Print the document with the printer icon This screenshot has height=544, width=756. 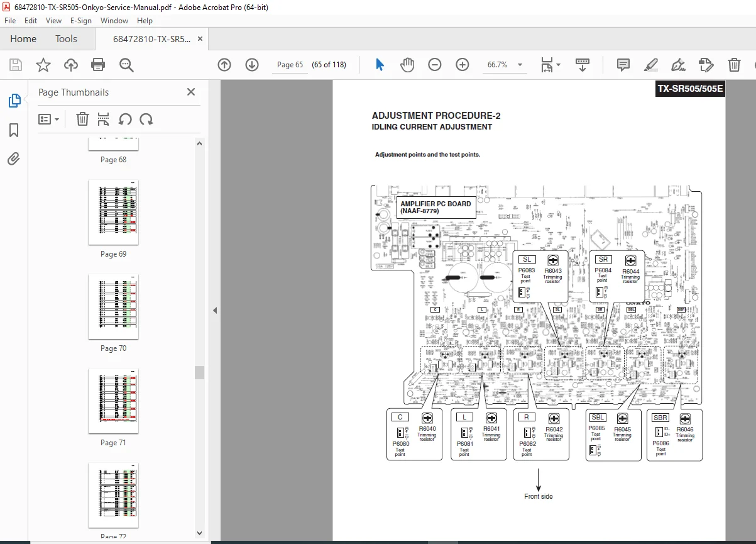(98, 65)
